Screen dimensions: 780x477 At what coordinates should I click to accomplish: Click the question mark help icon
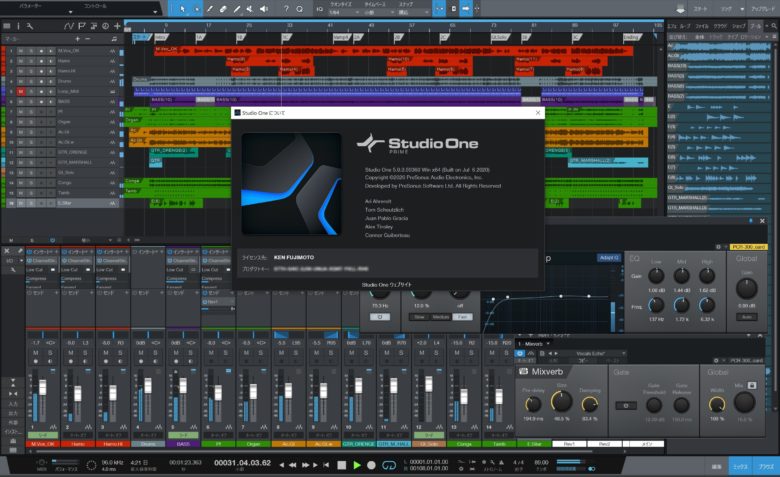[x=286, y=8]
